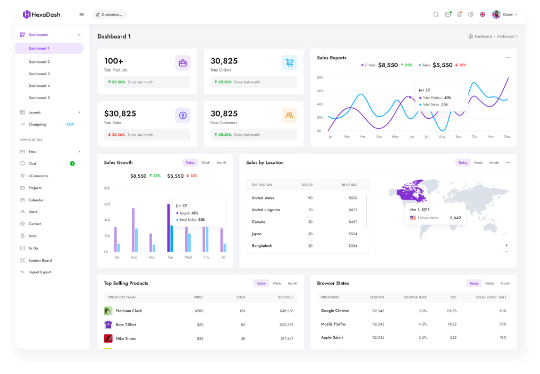Image resolution: width=540 pixels, height=374 pixels.
Task: Expand the Layouts submenu arrow
Action: click(x=80, y=112)
